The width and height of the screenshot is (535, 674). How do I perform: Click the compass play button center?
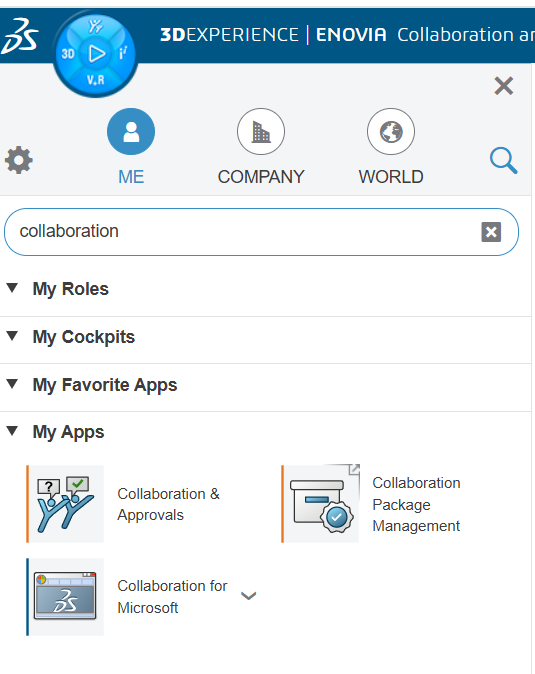pyautogui.click(x=96, y=54)
